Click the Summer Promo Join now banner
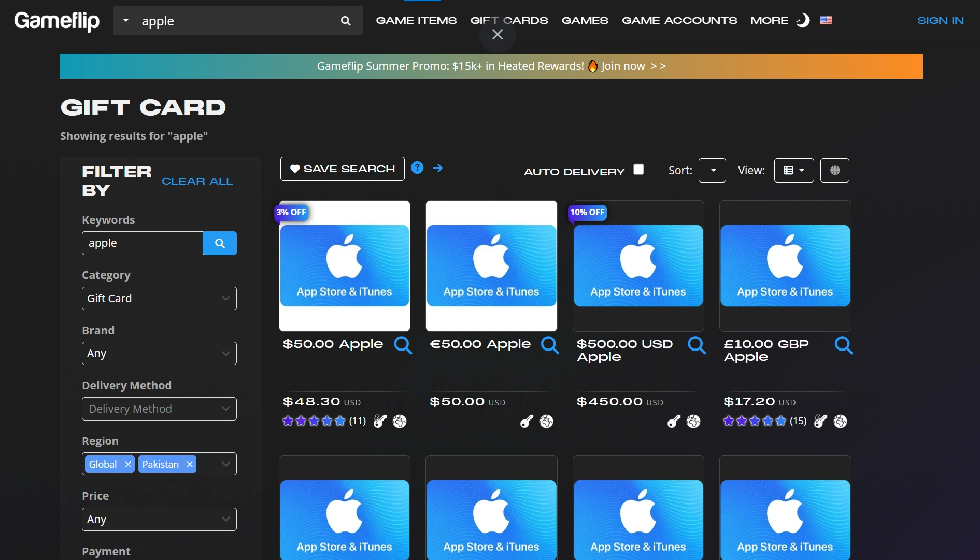 click(491, 66)
